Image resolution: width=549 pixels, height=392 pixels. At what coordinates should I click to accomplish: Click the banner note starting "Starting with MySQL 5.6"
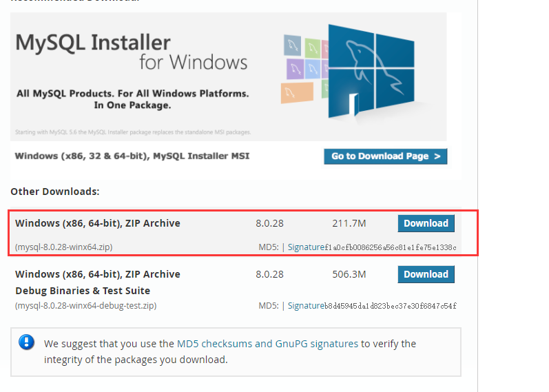point(133,132)
